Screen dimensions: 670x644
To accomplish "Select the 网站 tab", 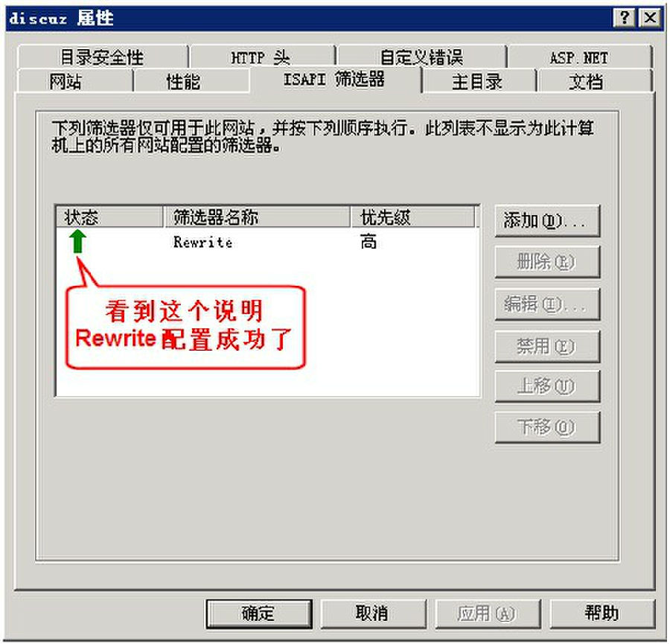I will 74,80.
